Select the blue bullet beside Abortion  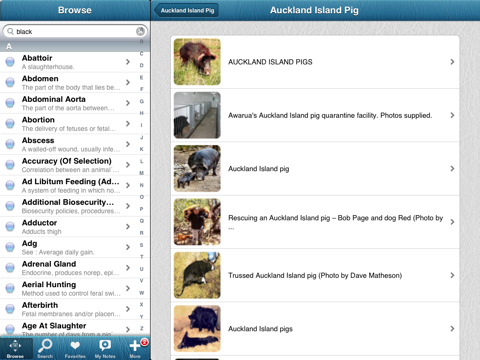coord(10,124)
